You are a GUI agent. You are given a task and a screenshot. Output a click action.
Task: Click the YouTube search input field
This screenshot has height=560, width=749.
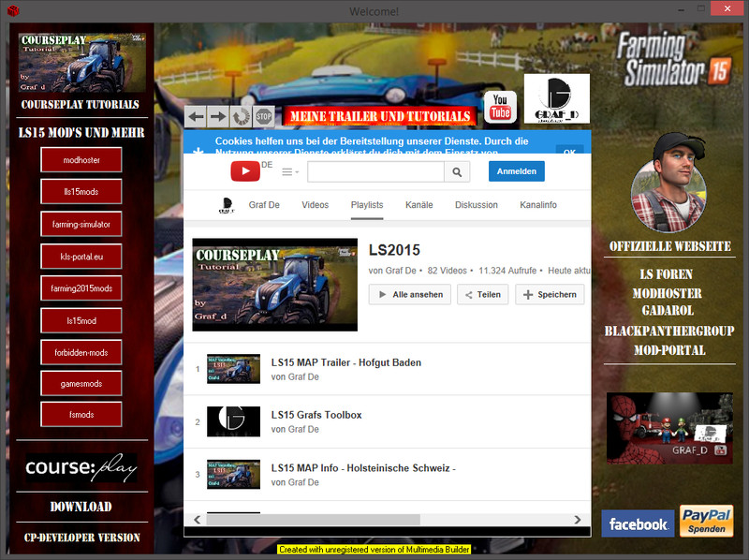[x=374, y=171]
